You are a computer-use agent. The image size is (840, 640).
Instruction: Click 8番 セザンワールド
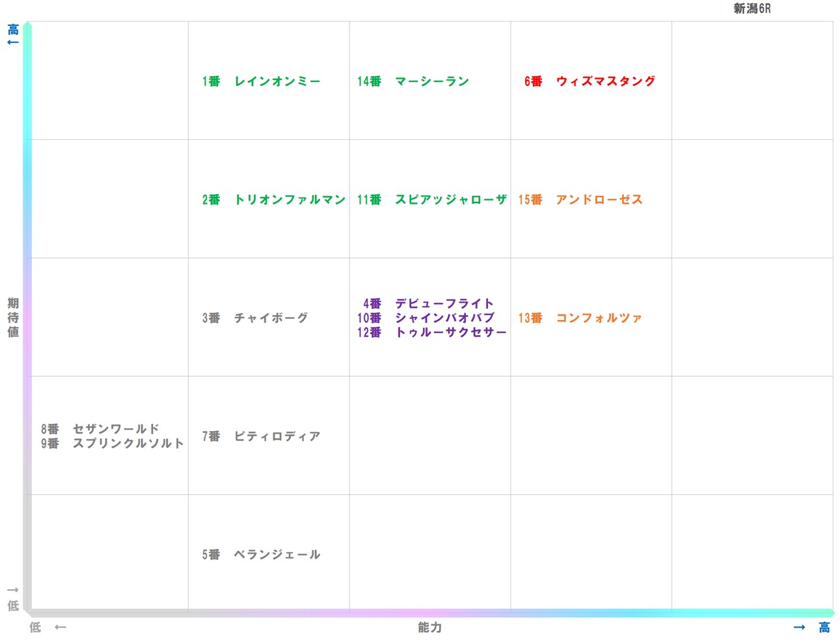click(100, 429)
